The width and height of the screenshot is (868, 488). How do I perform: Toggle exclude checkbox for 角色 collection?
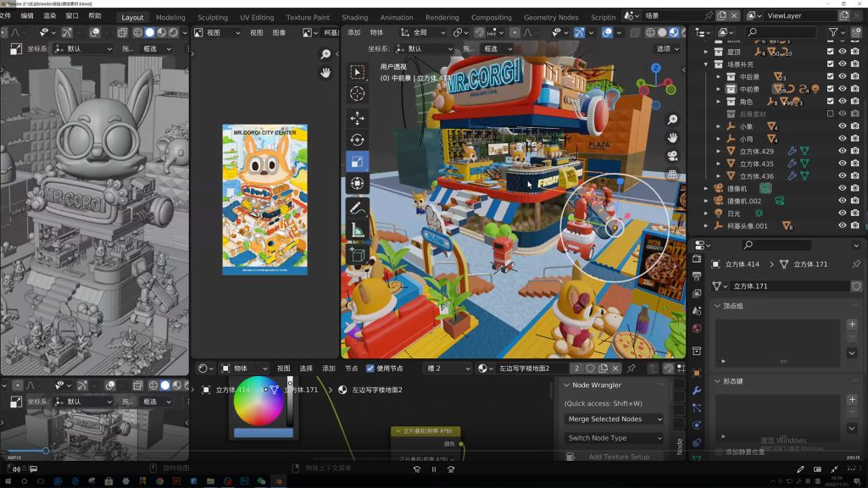(x=831, y=101)
